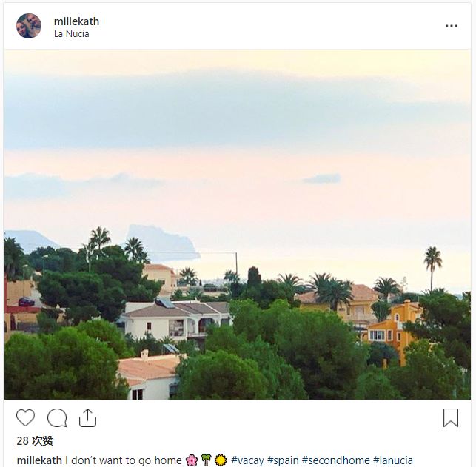This screenshot has width=476, height=467.
Task: Click the palm tree emoji in the caption
Action: 206,460
